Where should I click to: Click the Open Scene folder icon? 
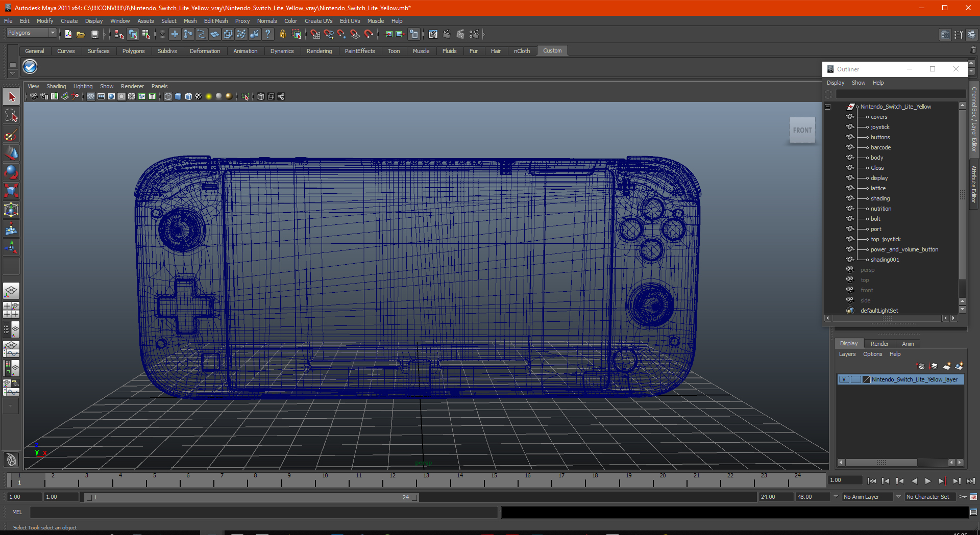(x=81, y=34)
